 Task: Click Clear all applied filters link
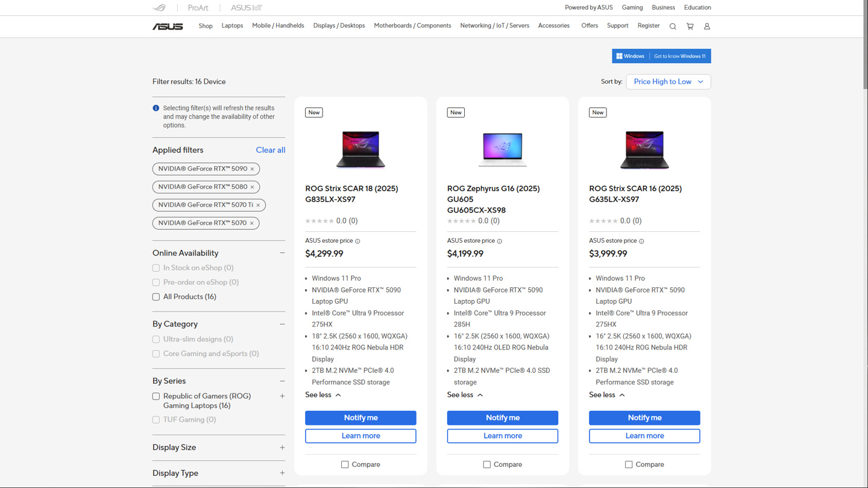[x=270, y=150]
